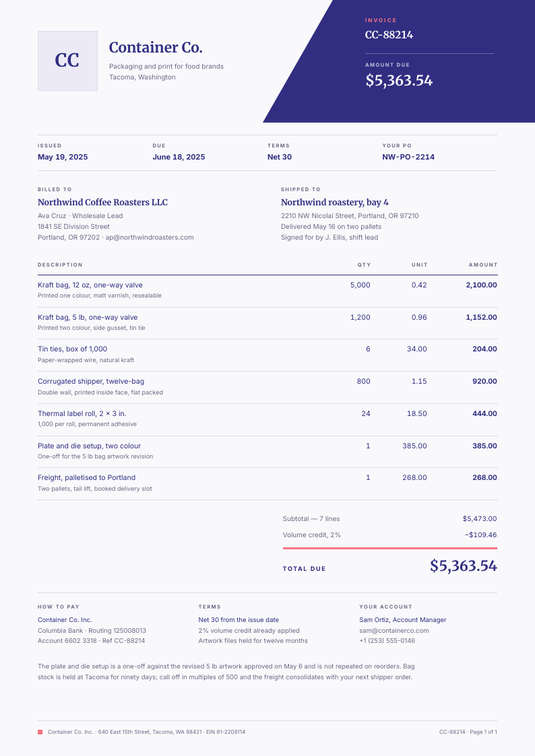Click CC-88214 · Page 1 of 1 footer
This screenshot has height=756, width=535.
468,732
